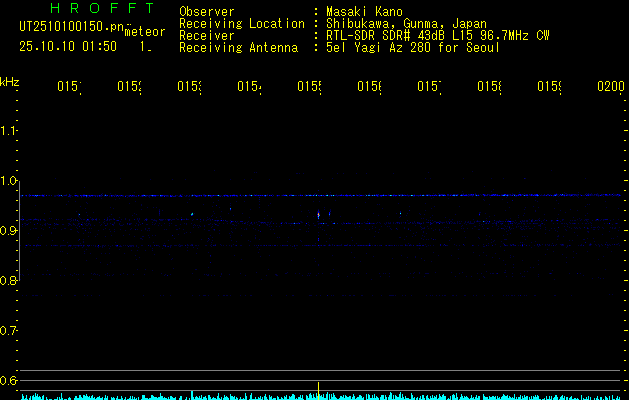This screenshot has width=629, height=400.
Task: Click the 0157 time marker on the time axis
Action: tap(429, 87)
